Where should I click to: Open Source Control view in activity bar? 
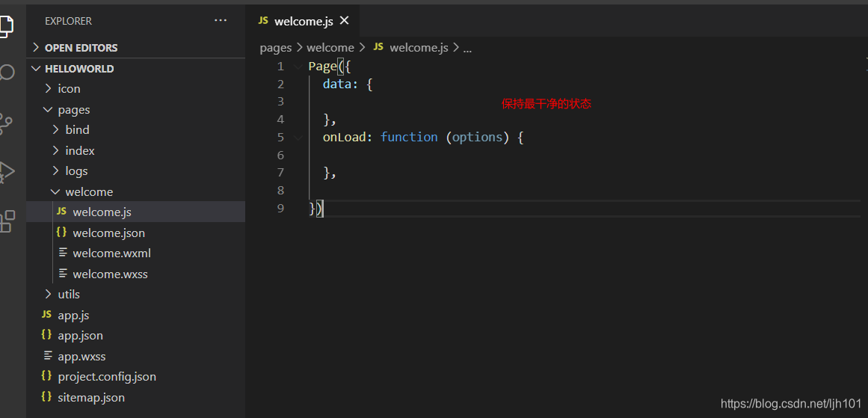coord(5,124)
